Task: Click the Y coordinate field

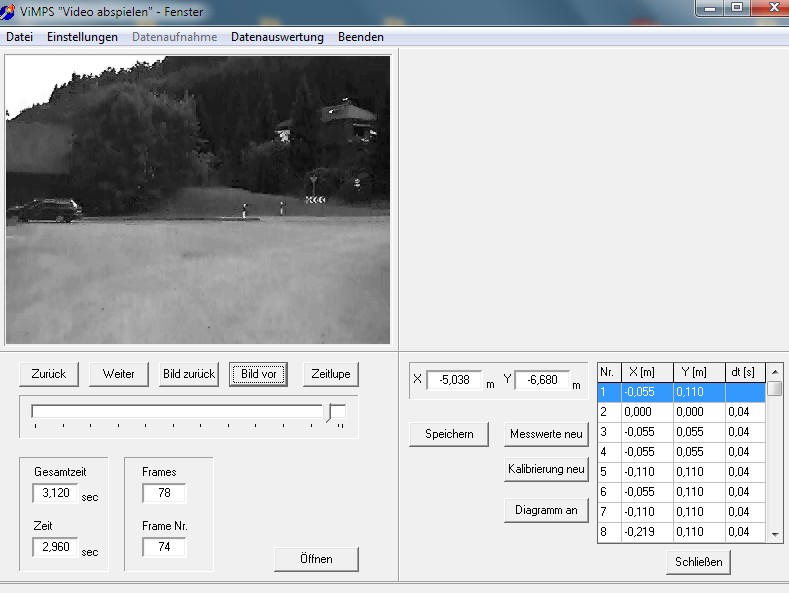Action: [542, 380]
